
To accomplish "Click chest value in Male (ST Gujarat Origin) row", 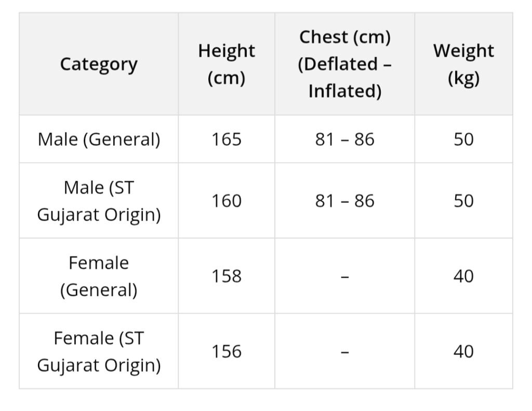I will [344, 201].
